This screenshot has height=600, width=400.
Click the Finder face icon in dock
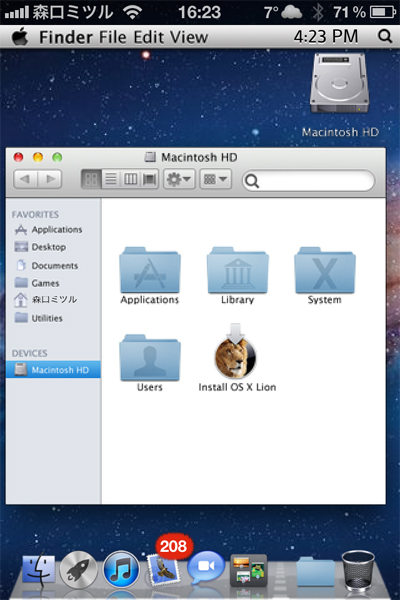click(x=38, y=571)
